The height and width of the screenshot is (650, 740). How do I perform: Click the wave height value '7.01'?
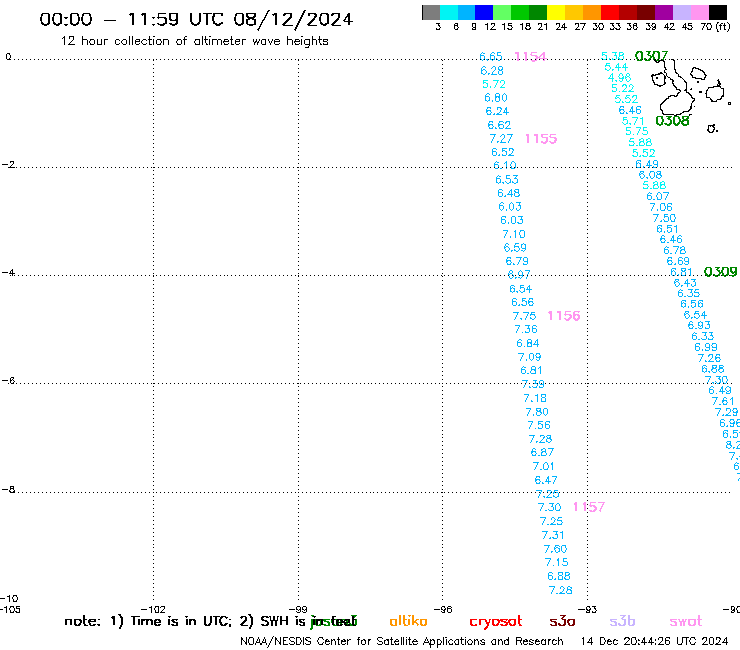point(543,466)
